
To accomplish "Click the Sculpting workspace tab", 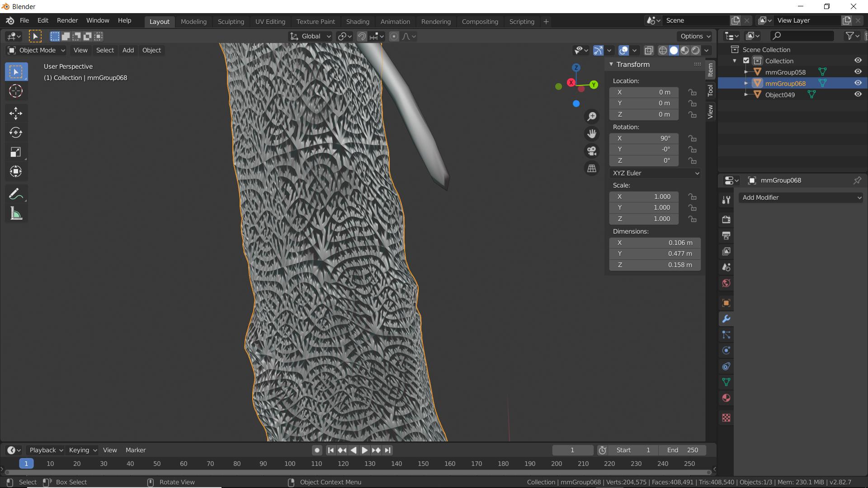I will point(230,21).
